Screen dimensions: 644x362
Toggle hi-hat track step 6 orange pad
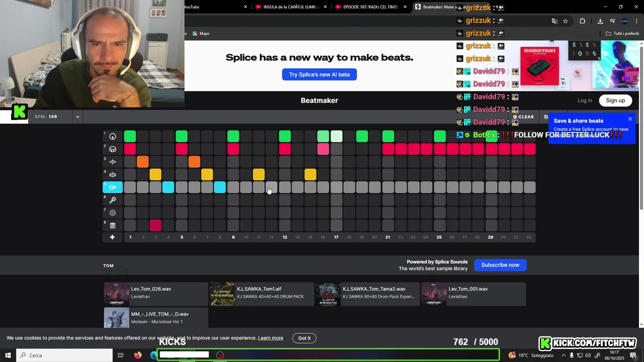[x=194, y=162]
